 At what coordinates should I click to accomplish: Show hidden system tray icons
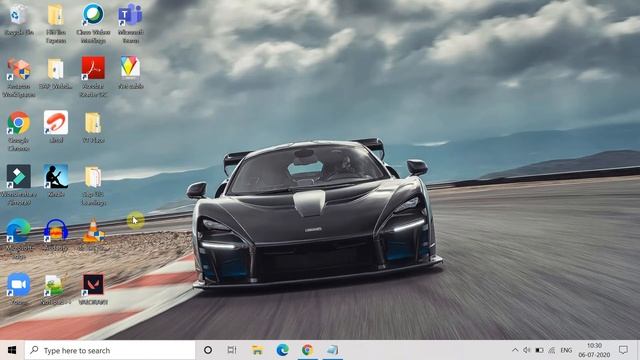point(515,350)
